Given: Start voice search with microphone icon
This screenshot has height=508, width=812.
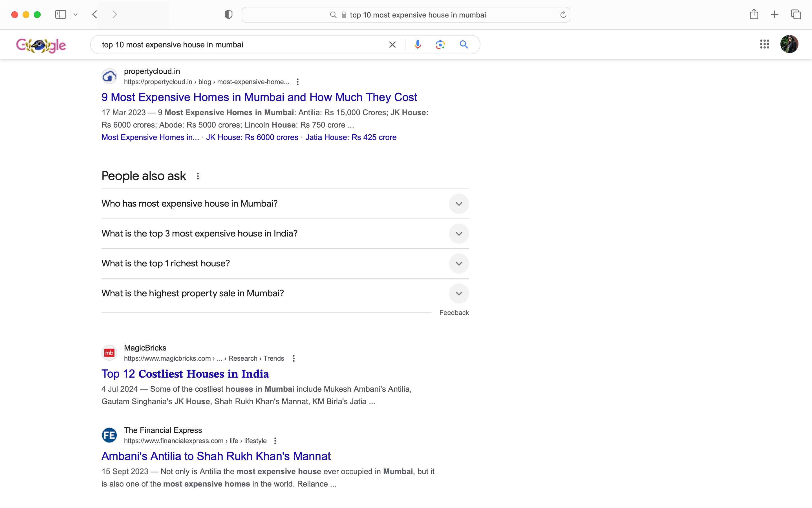Looking at the screenshot, I should 417,45.
